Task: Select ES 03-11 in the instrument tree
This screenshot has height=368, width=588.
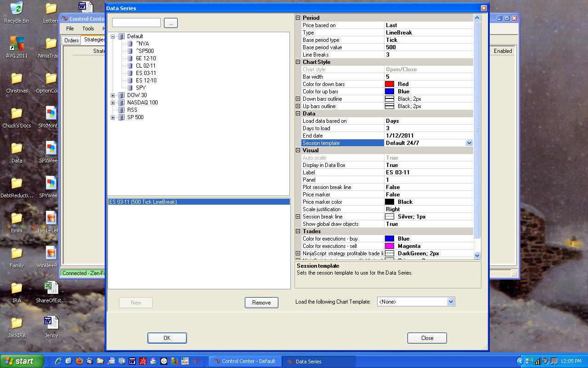Action: (146, 73)
